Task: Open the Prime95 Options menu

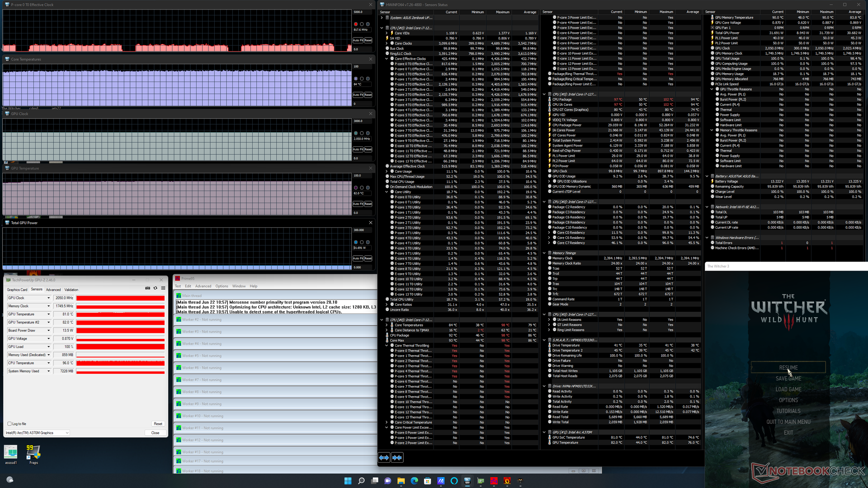Action: pos(222,286)
